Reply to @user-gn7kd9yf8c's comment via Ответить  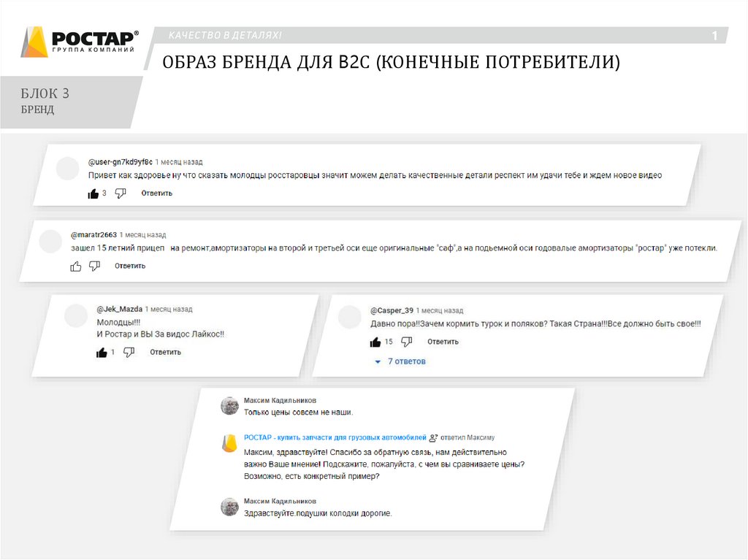pos(156,193)
